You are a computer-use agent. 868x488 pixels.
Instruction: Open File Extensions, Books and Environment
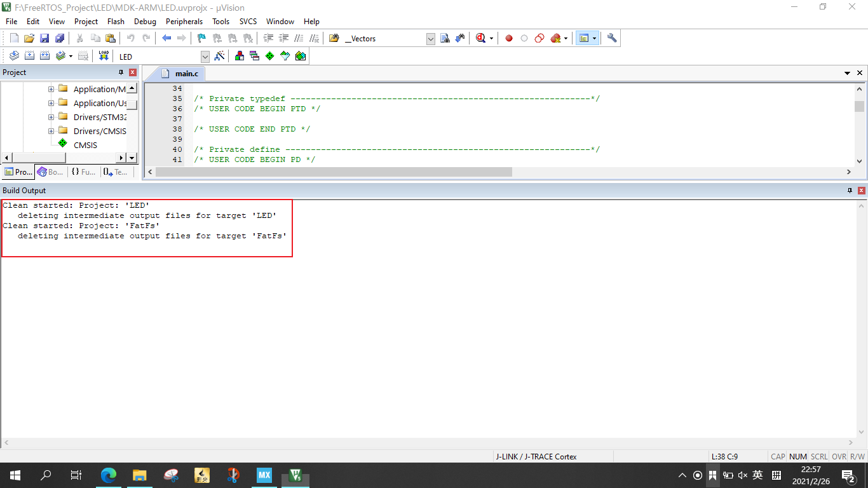(x=240, y=56)
